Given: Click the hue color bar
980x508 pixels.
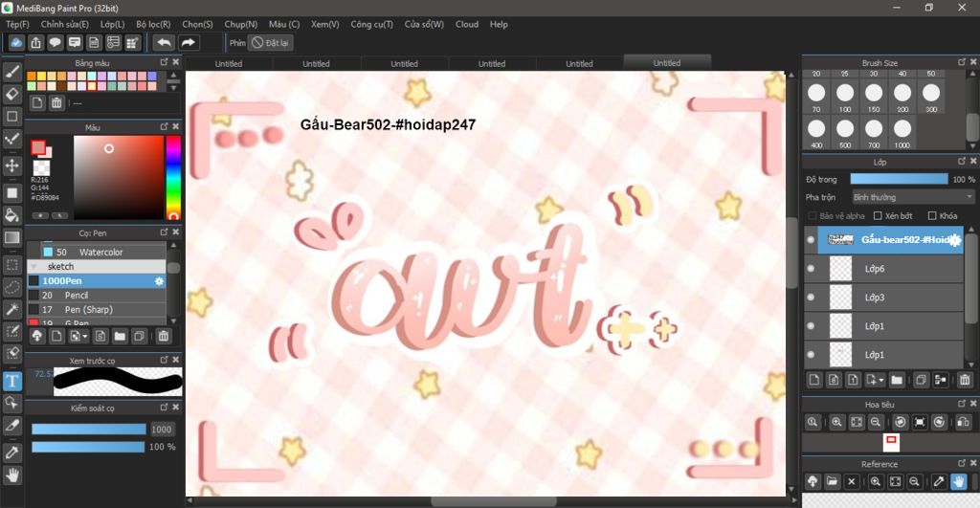Looking at the screenshot, I should (x=173, y=178).
